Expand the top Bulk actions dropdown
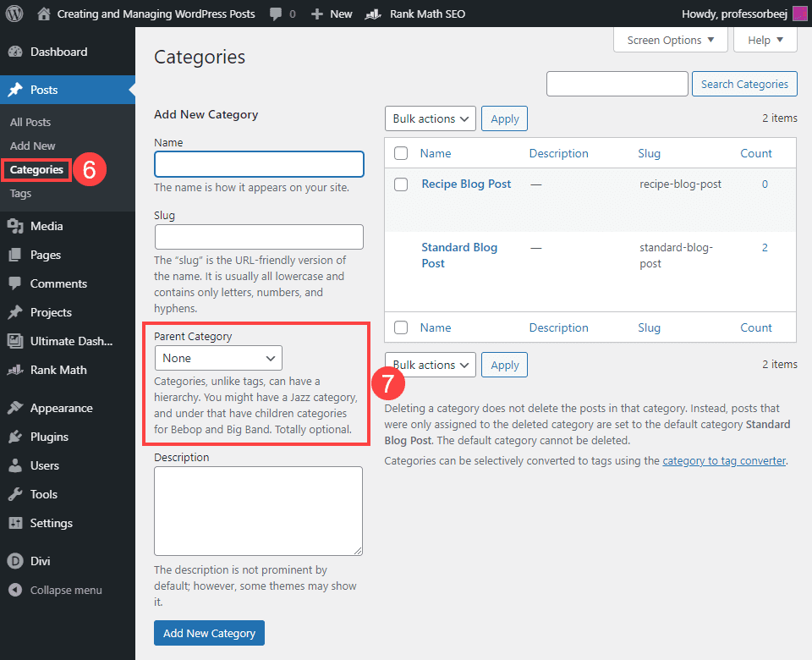The height and width of the screenshot is (660, 812). 430,118
